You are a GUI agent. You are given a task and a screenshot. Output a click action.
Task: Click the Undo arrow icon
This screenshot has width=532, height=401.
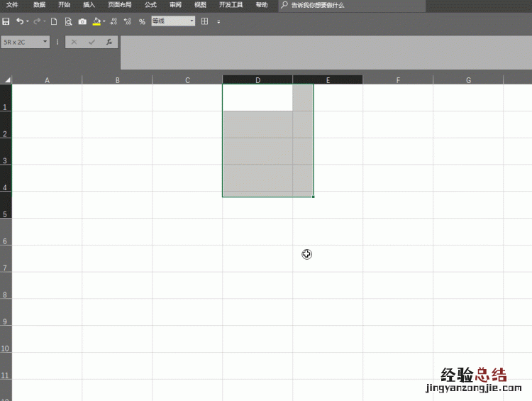(19, 21)
